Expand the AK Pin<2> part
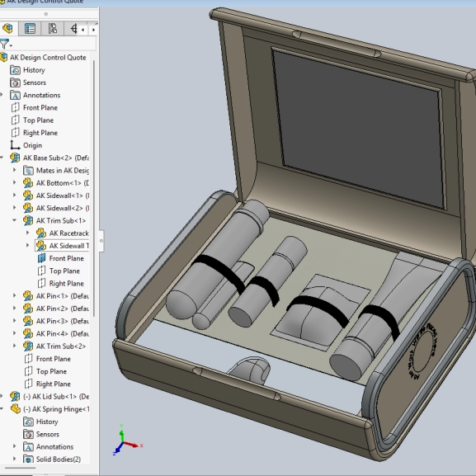Image resolution: width=476 pixels, height=476 pixels. click(x=14, y=309)
